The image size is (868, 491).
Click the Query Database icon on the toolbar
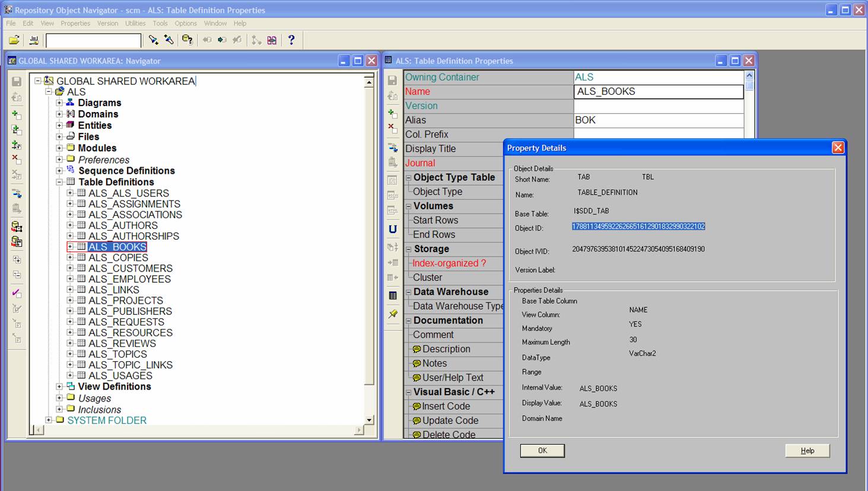pyautogui.click(x=186, y=40)
